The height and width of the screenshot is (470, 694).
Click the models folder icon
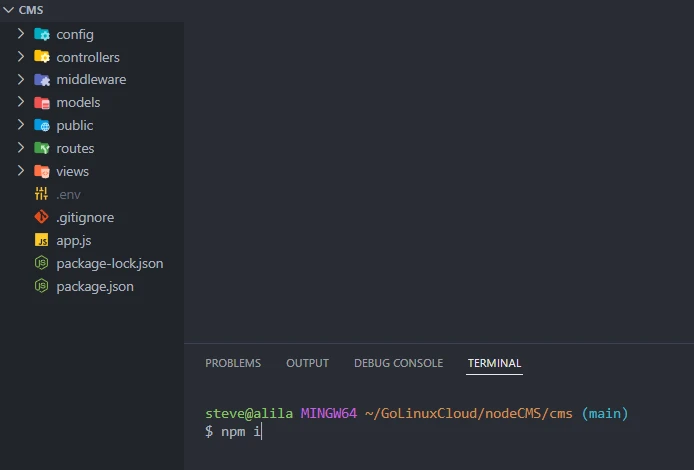click(42, 103)
